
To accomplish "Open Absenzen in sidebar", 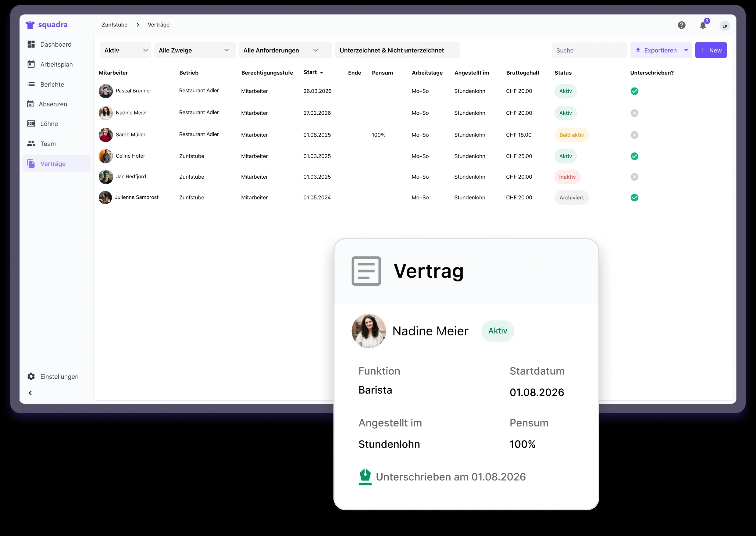I will pyautogui.click(x=56, y=104).
